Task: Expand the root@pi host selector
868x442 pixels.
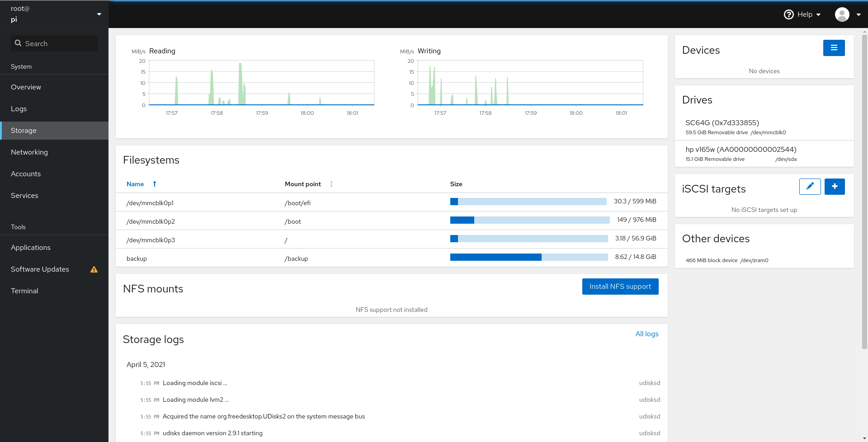Action: click(99, 14)
